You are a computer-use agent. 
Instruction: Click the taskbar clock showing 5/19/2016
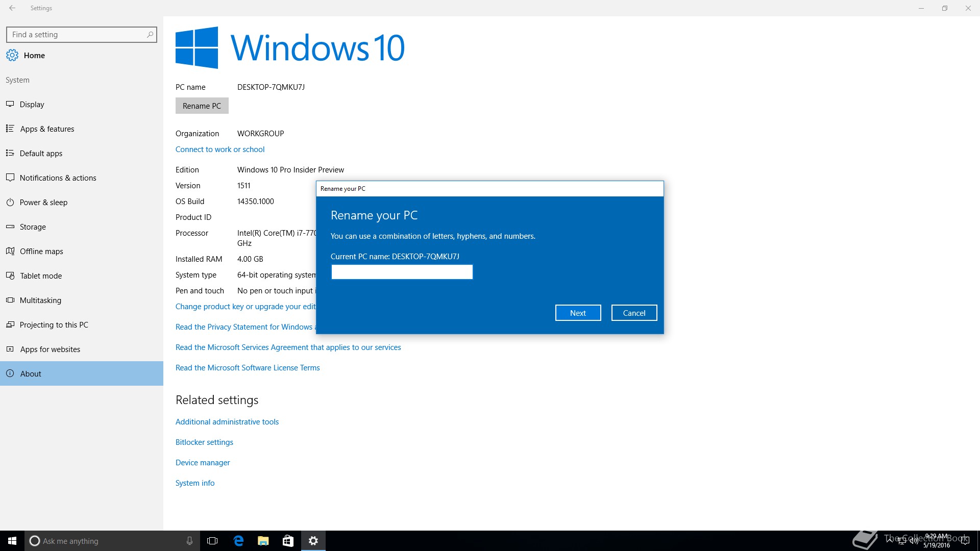(936, 541)
